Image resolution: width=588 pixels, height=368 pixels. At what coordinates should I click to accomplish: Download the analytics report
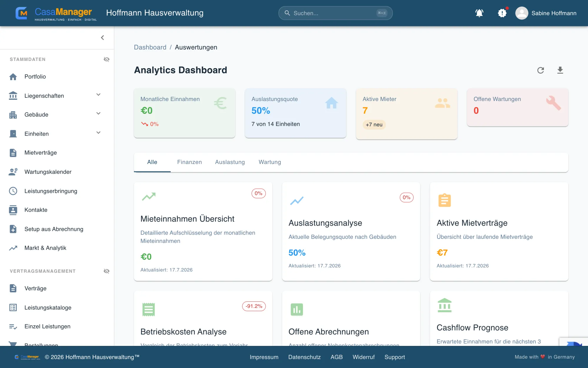(x=560, y=70)
